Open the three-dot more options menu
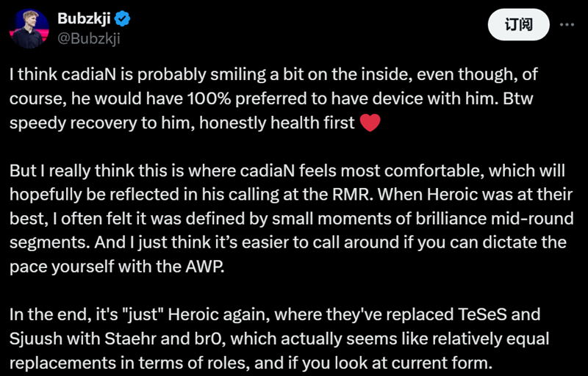The width and height of the screenshot is (588, 376). (x=567, y=25)
